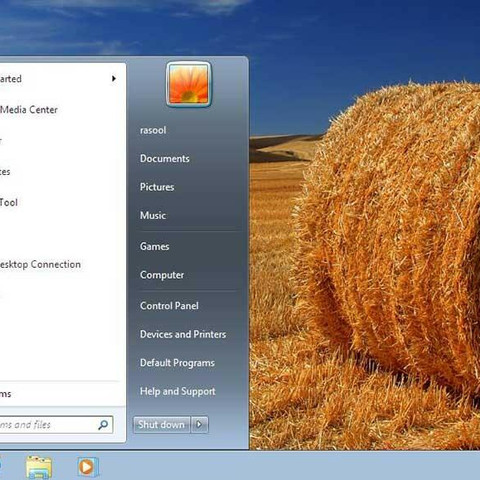Open Games from the Start menu
The image size is (480, 480).
154,246
